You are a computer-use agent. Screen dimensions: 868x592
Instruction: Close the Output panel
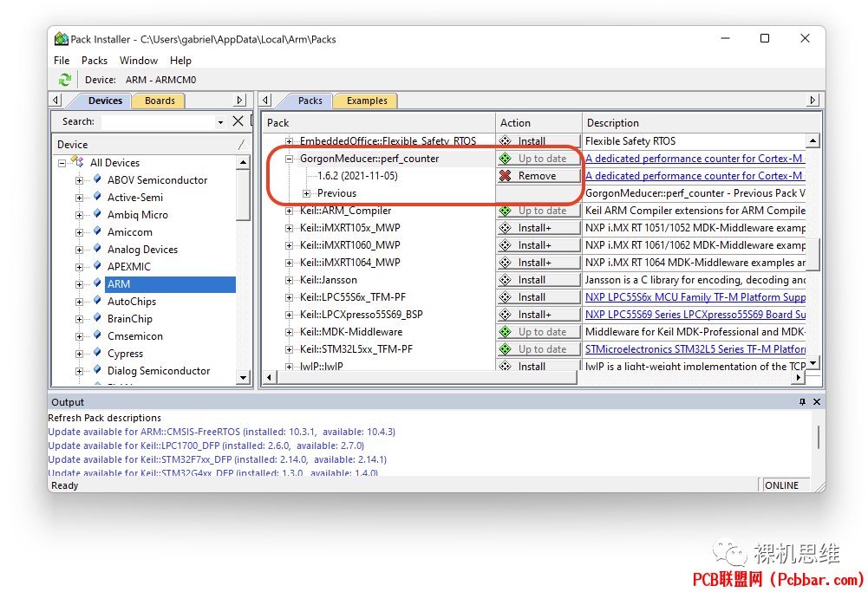click(817, 401)
